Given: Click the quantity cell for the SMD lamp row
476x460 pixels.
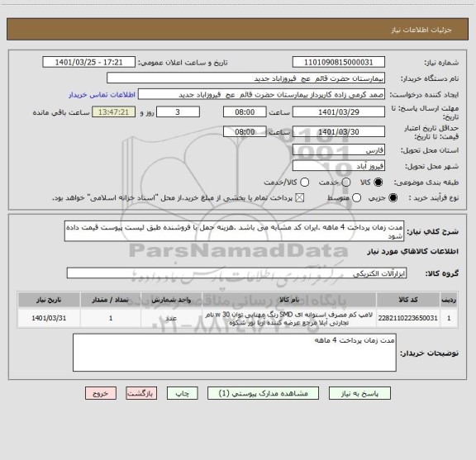Looking at the screenshot, I should pyautogui.click(x=111, y=318).
